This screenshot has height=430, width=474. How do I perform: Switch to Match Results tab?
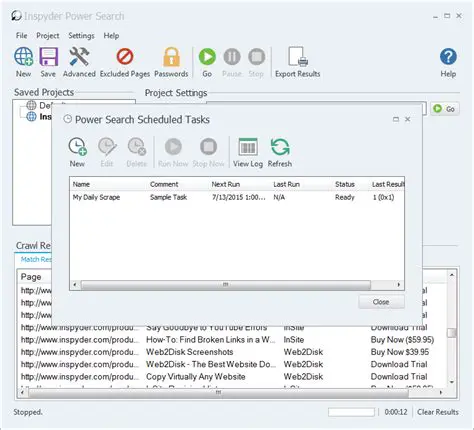36,259
